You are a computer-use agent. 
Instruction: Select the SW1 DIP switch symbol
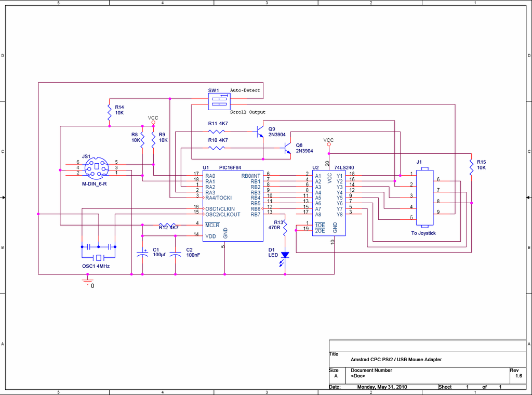[219, 101]
